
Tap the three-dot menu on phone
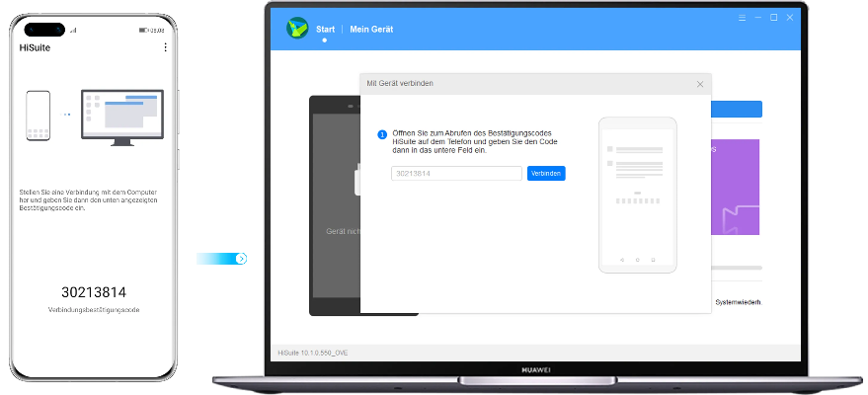[x=165, y=47]
